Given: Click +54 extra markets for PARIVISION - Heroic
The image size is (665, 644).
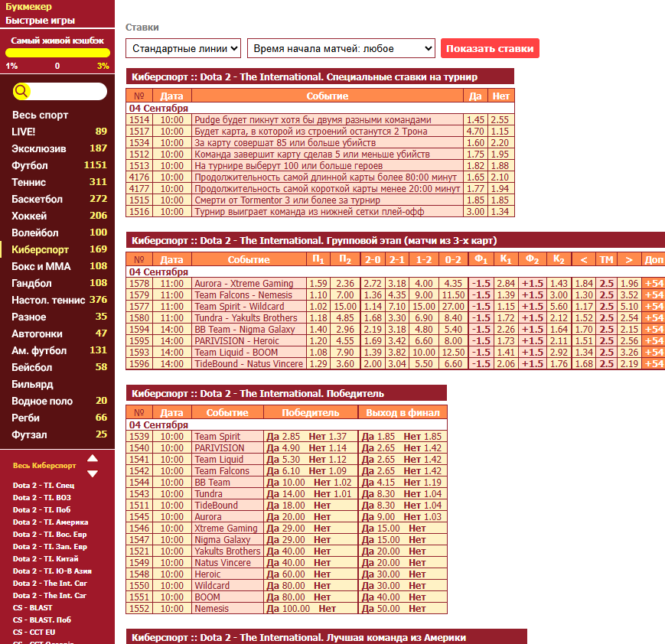Looking at the screenshot, I should click(654, 341).
